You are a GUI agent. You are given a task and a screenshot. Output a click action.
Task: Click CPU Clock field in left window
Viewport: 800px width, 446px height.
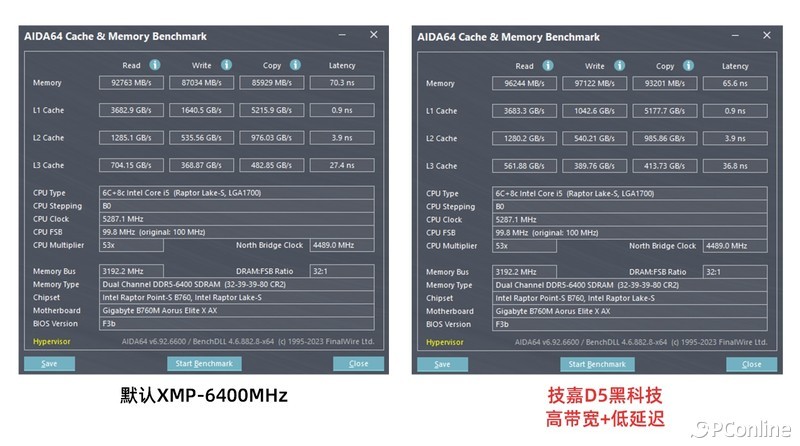(x=237, y=219)
